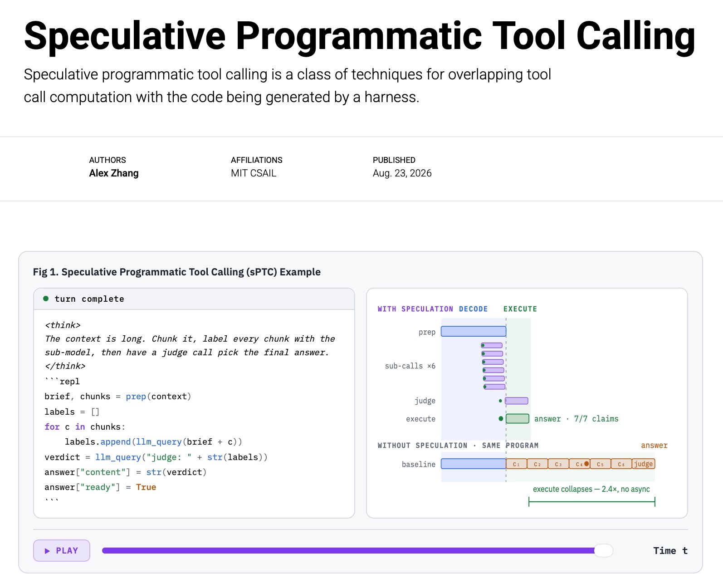
Task: Click the blue baseline decode bar
Action: tap(474, 464)
